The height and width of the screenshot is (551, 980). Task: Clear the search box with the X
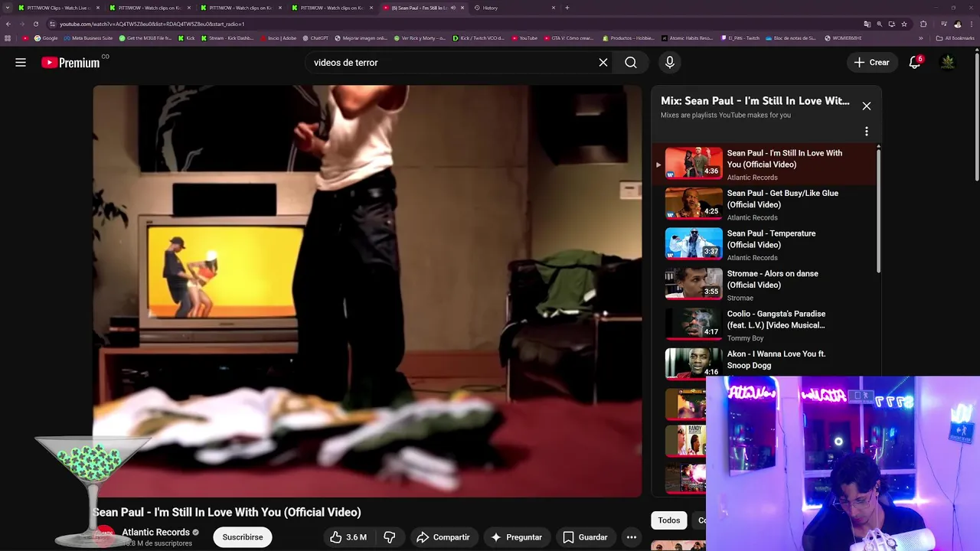(603, 63)
